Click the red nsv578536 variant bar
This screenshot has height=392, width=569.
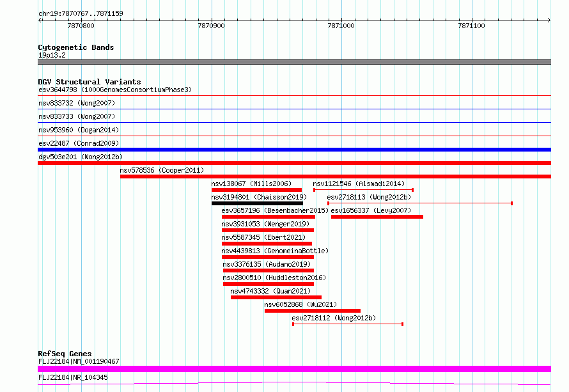336,176
